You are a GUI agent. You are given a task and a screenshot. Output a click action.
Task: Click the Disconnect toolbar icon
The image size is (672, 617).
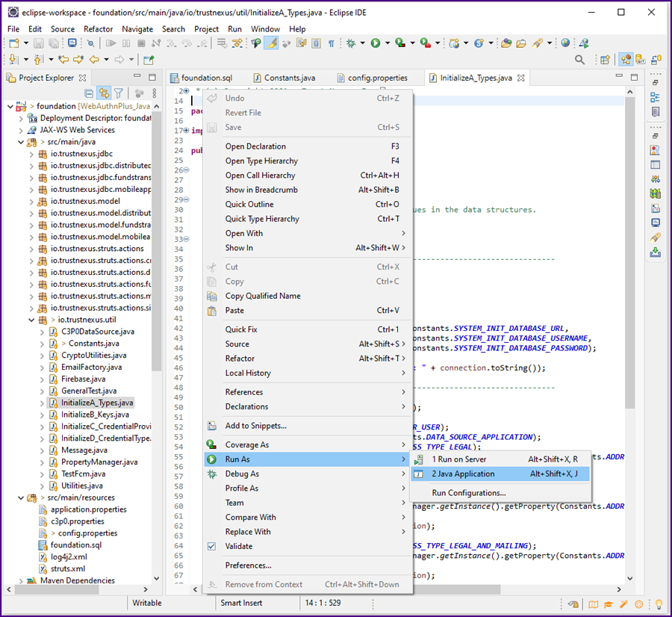click(157, 43)
